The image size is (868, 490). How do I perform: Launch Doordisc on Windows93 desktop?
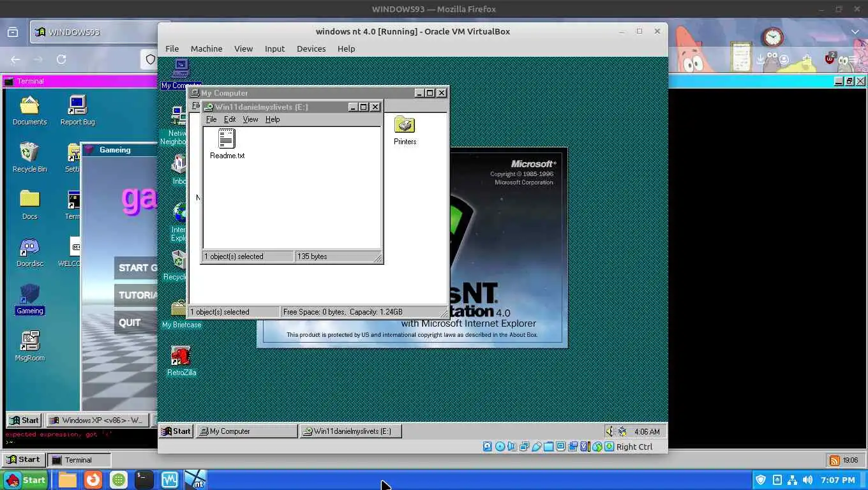point(29,252)
